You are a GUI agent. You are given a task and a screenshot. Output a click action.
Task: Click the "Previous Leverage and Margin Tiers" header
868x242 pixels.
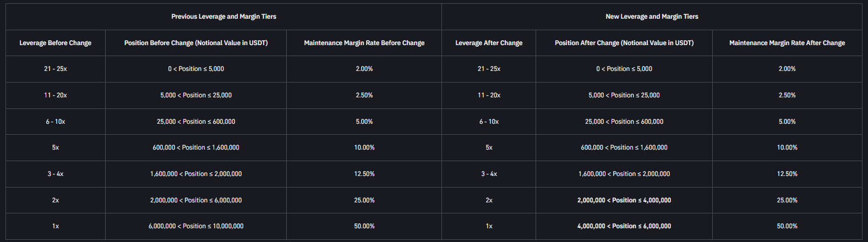click(x=223, y=16)
